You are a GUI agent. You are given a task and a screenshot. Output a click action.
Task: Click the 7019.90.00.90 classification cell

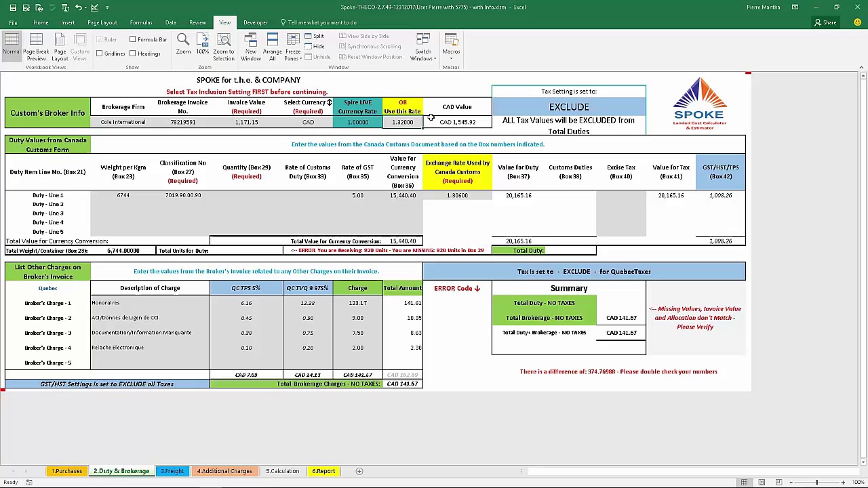coord(182,195)
